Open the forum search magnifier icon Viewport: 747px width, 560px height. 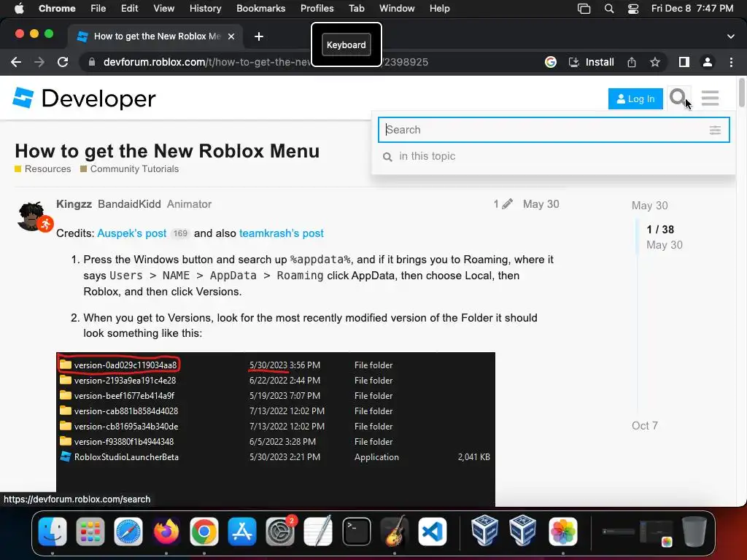(678, 98)
